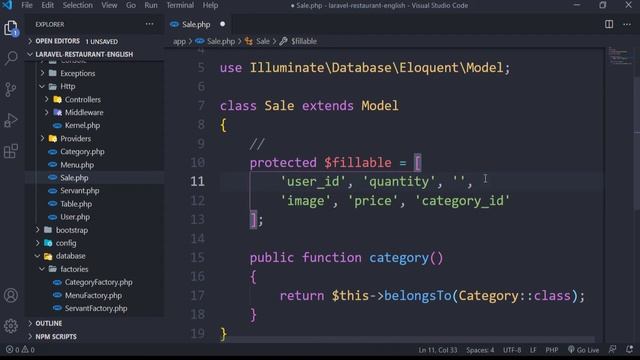This screenshot has height=360, width=640.
Task: Click the Go Live status bar button
Action: pyautogui.click(x=584, y=350)
